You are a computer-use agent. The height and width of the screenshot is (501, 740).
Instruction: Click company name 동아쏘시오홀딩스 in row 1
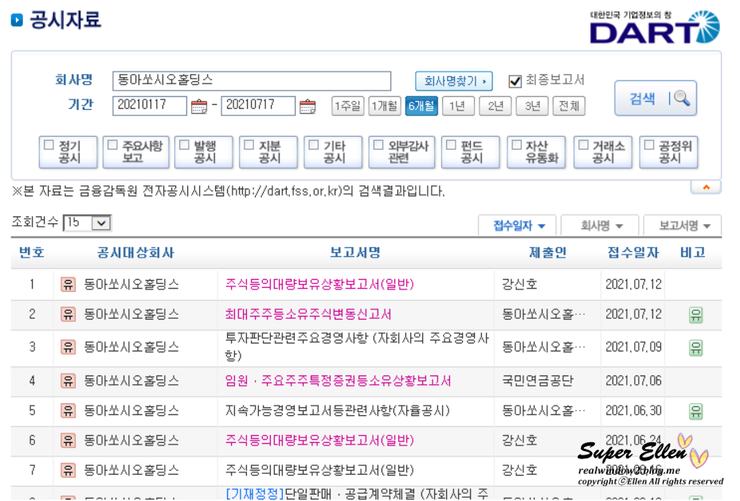(131, 284)
